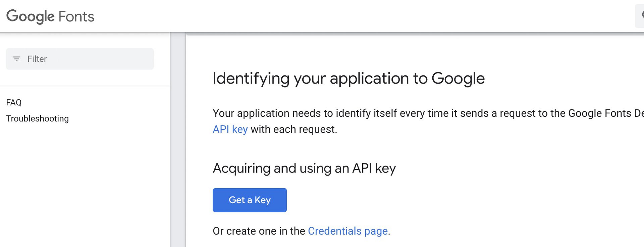Open the FAQ sidebar item
Image resolution: width=644 pixels, height=247 pixels.
14,102
